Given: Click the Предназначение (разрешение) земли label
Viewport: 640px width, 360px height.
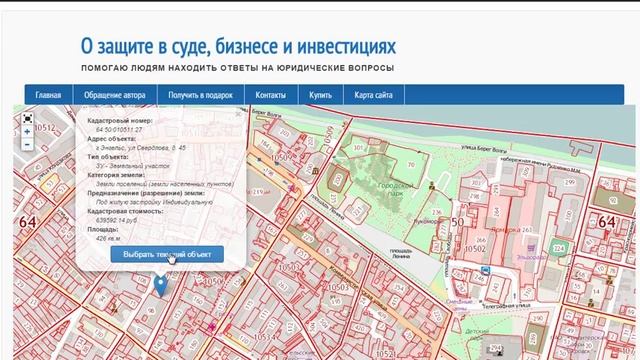Looking at the screenshot, I should (x=146, y=193).
